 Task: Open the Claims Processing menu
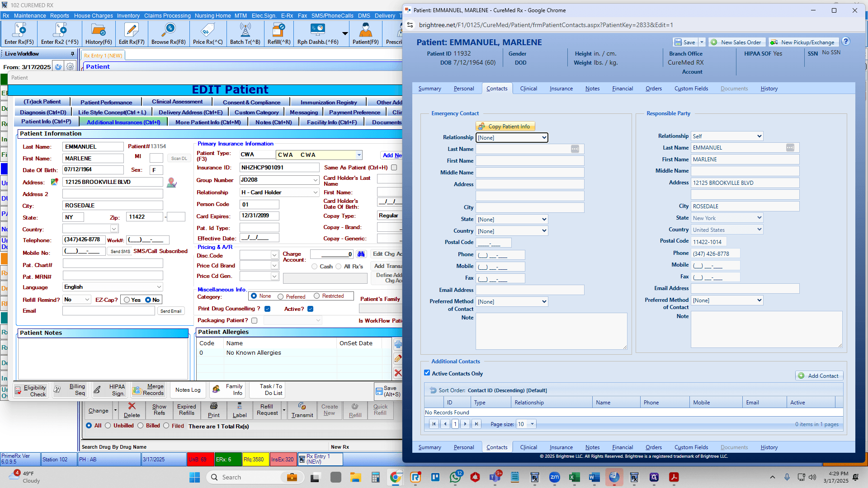167,15
